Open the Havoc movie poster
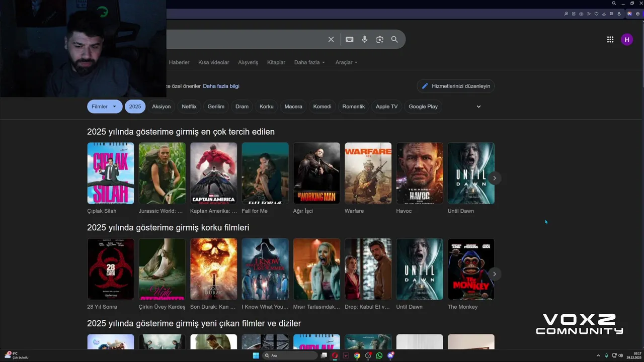 [420, 173]
